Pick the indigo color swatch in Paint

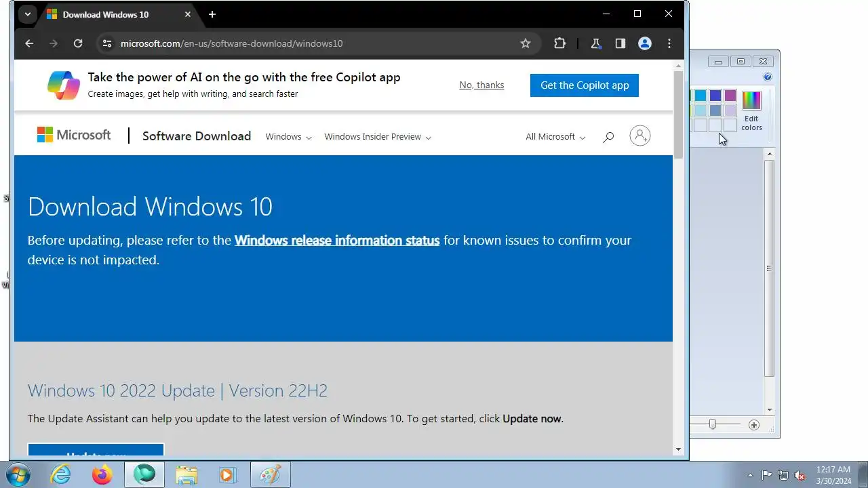pyautogui.click(x=715, y=96)
